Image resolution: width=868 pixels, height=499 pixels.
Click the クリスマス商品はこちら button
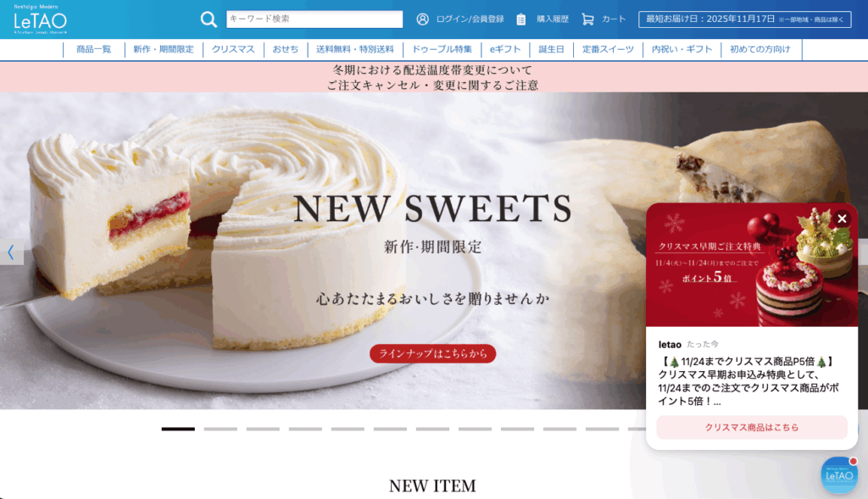[752, 427]
